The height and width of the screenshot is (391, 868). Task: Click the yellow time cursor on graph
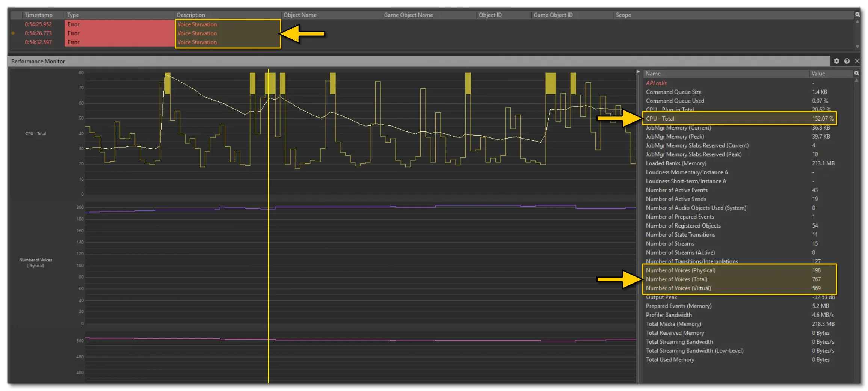coord(268,225)
